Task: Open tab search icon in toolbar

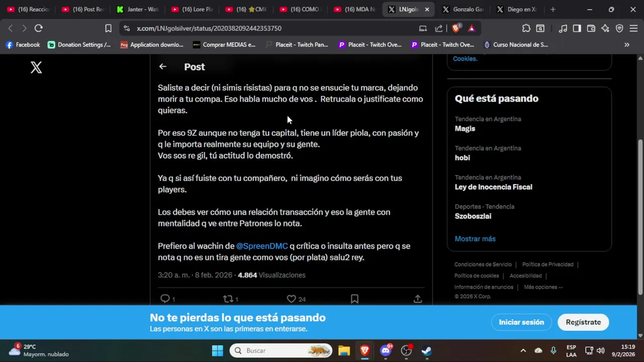Action: click(540, 28)
